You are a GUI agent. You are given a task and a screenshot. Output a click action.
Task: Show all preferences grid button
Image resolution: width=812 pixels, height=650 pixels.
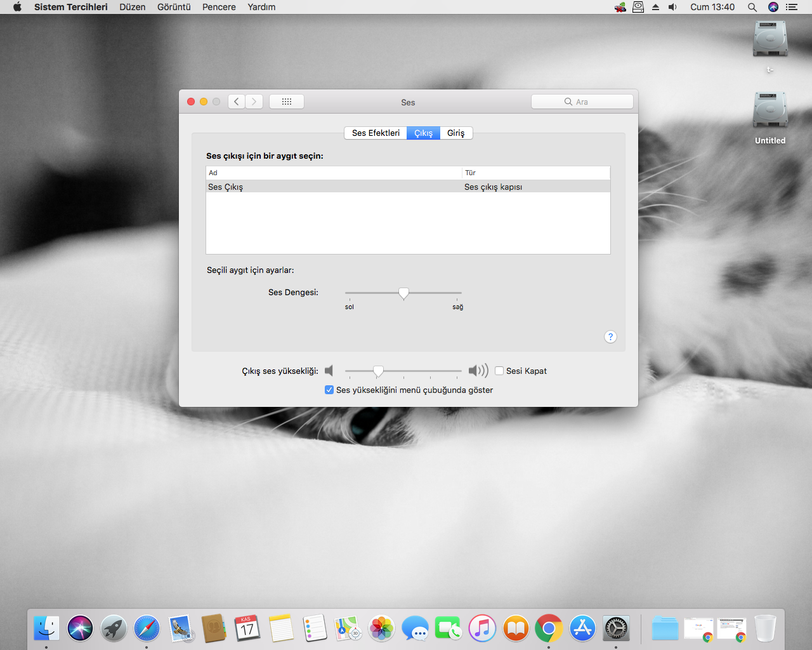[x=287, y=102]
